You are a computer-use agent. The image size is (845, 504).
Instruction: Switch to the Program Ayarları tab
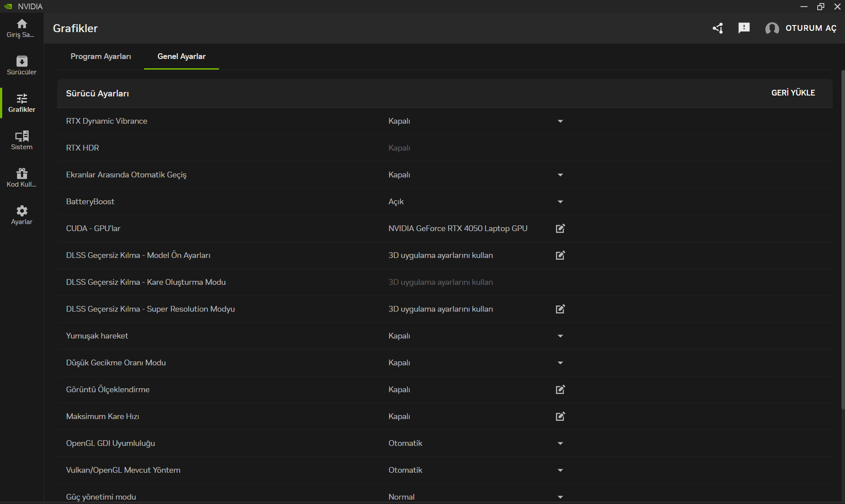click(x=100, y=56)
